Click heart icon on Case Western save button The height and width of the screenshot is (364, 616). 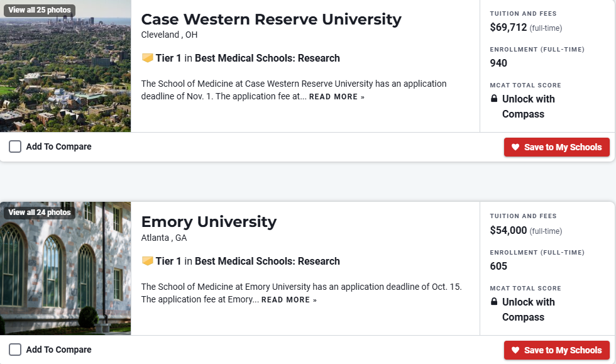click(x=515, y=147)
